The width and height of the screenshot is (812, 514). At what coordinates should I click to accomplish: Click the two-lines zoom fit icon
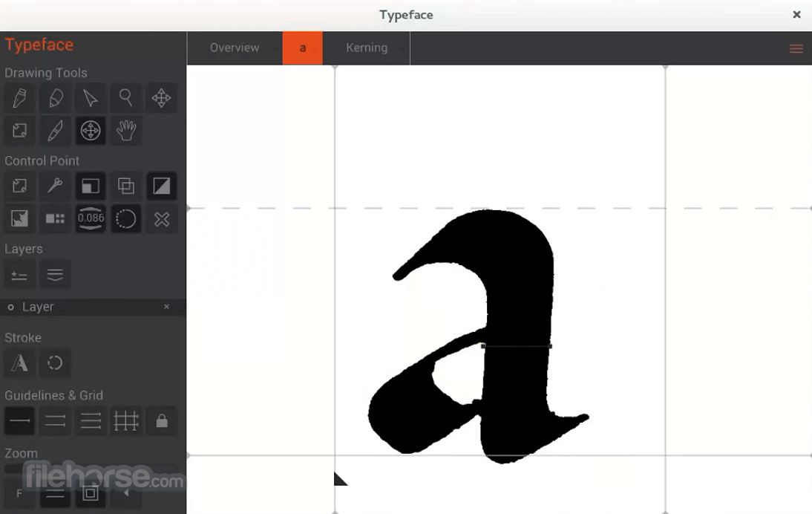coord(55,493)
